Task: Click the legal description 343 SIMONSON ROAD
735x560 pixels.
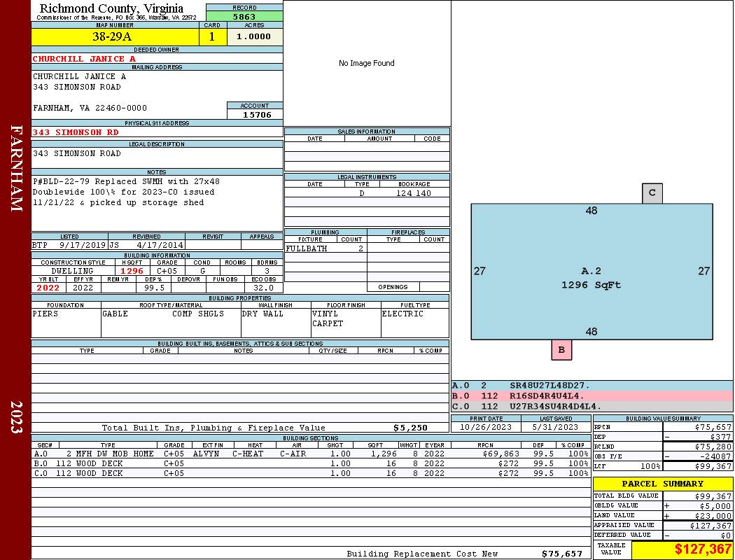Action: [x=77, y=154]
